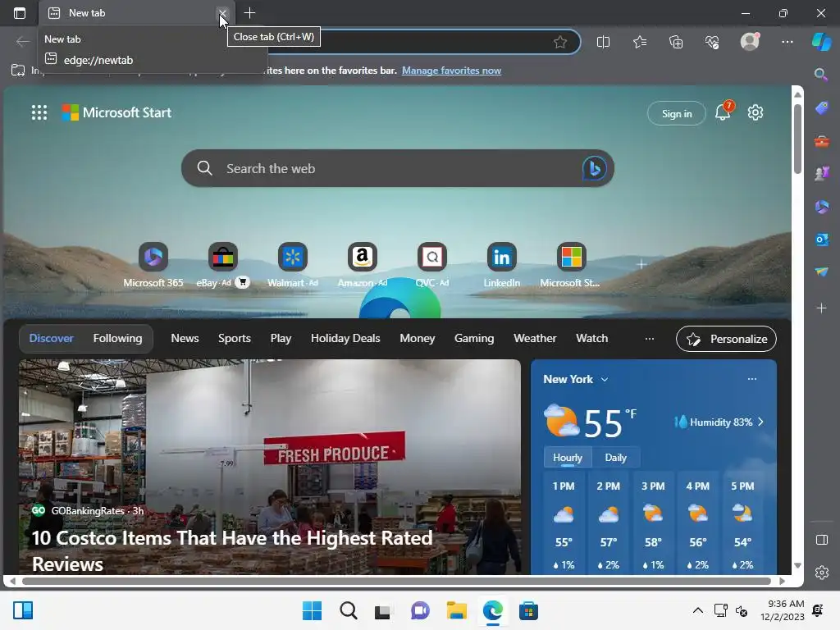Open Copilot sidebar button

tap(822, 41)
